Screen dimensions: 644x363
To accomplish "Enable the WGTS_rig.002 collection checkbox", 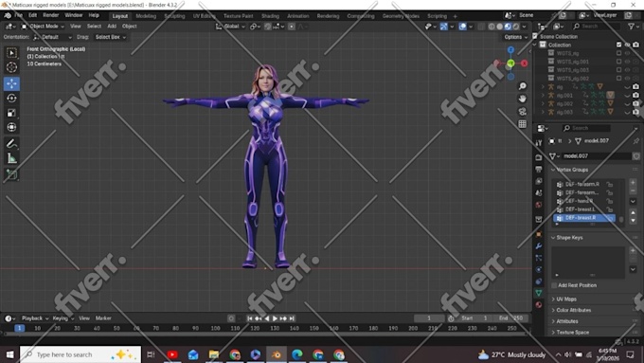I will point(619,78).
